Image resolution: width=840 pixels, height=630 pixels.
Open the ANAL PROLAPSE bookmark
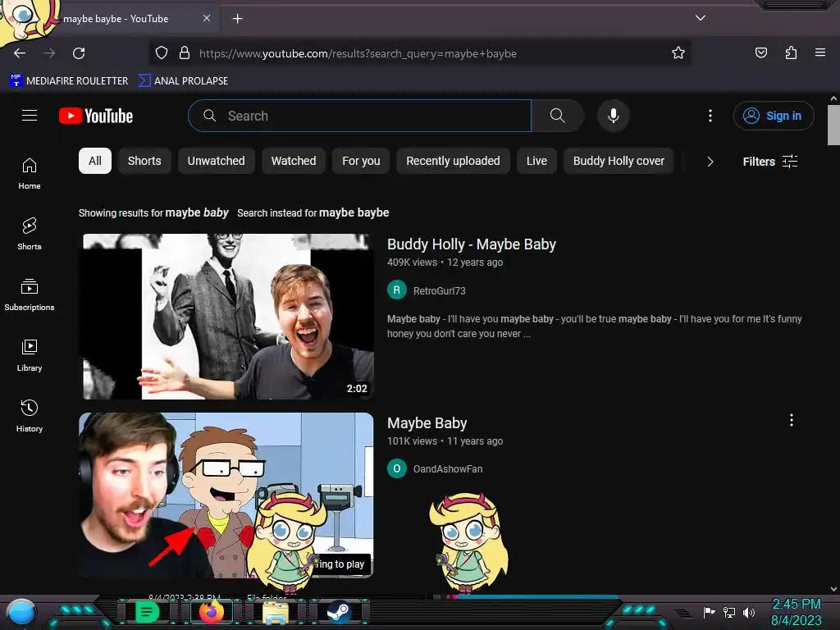click(x=183, y=81)
